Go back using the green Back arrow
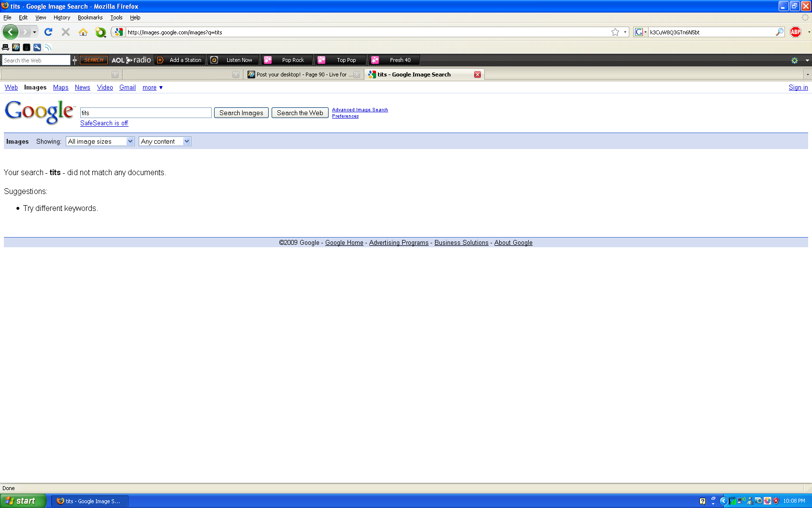812x508 pixels. (x=10, y=32)
